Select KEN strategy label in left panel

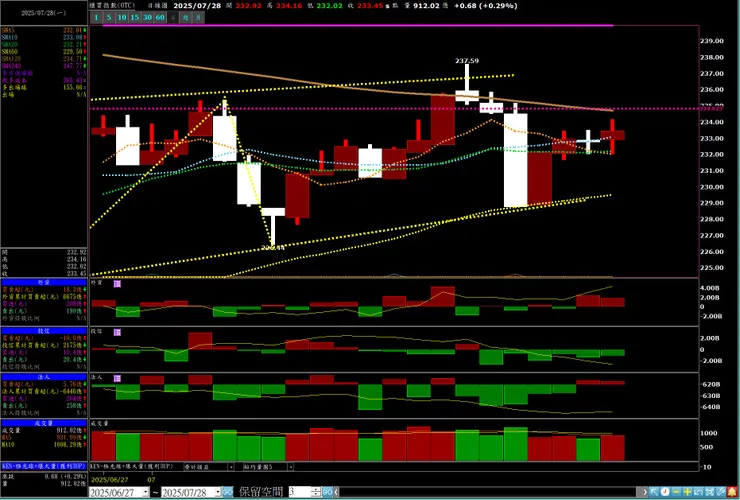coord(44,466)
